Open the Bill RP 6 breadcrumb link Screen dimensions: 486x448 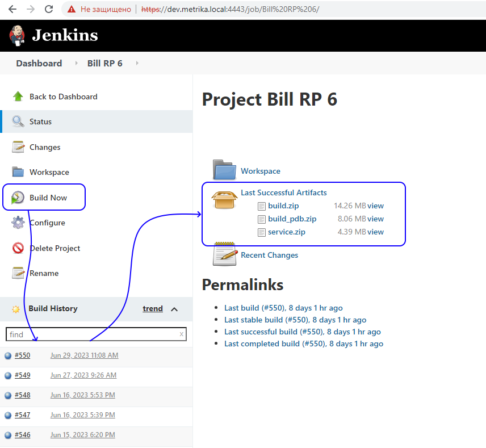[105, 63]
